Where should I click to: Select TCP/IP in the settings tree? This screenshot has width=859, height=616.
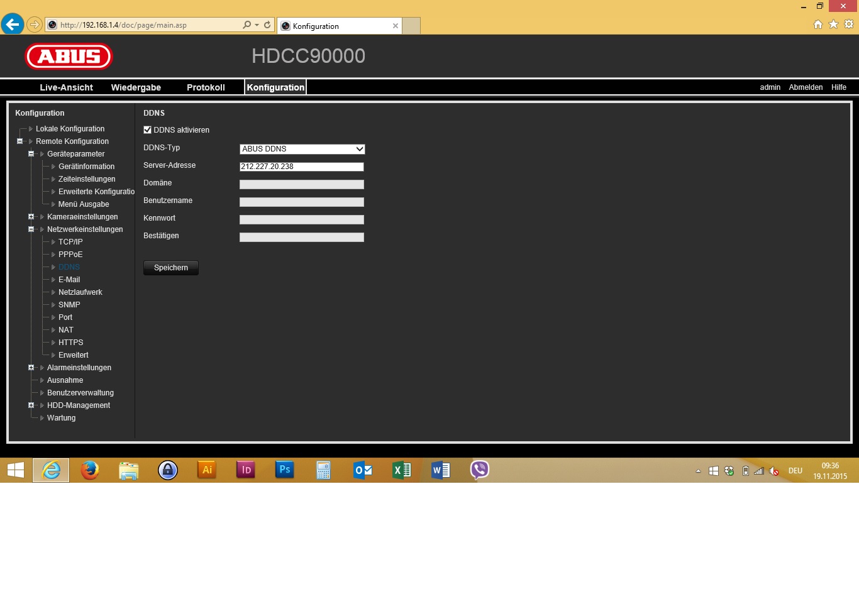tap(70, 242)
